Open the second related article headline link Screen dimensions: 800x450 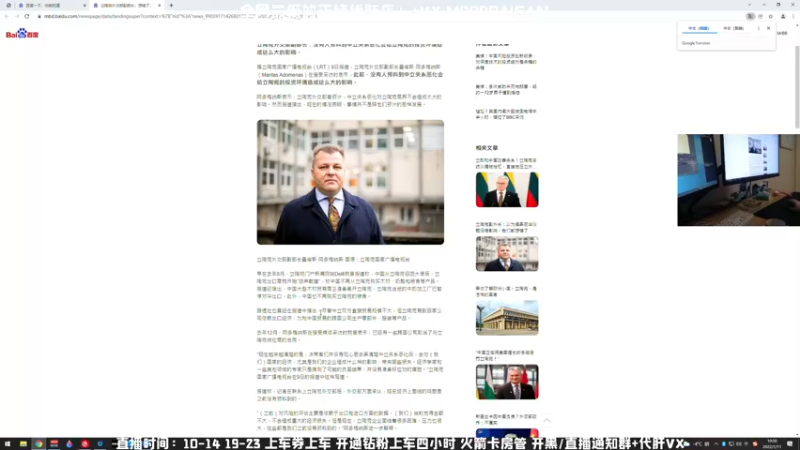click(x=506, y=228)
